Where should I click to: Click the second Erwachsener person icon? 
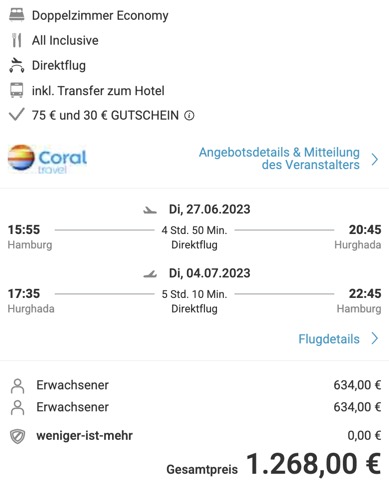pos(17,407)
